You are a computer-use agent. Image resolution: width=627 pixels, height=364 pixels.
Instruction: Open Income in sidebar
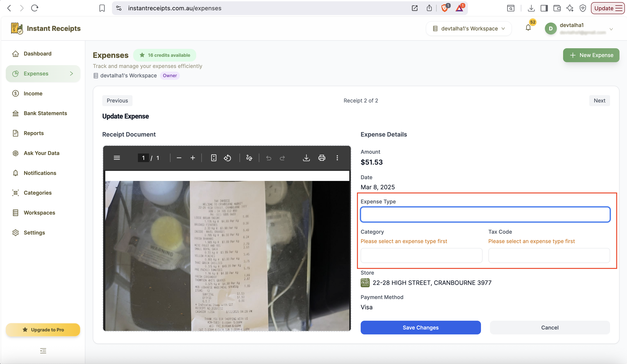pyautogui.click(x=33, y=93)
